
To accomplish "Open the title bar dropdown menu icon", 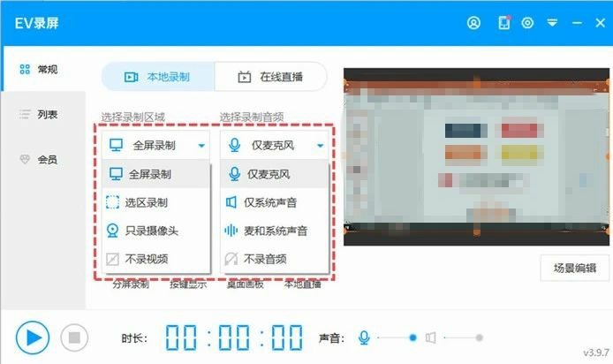I will (552, 23).
